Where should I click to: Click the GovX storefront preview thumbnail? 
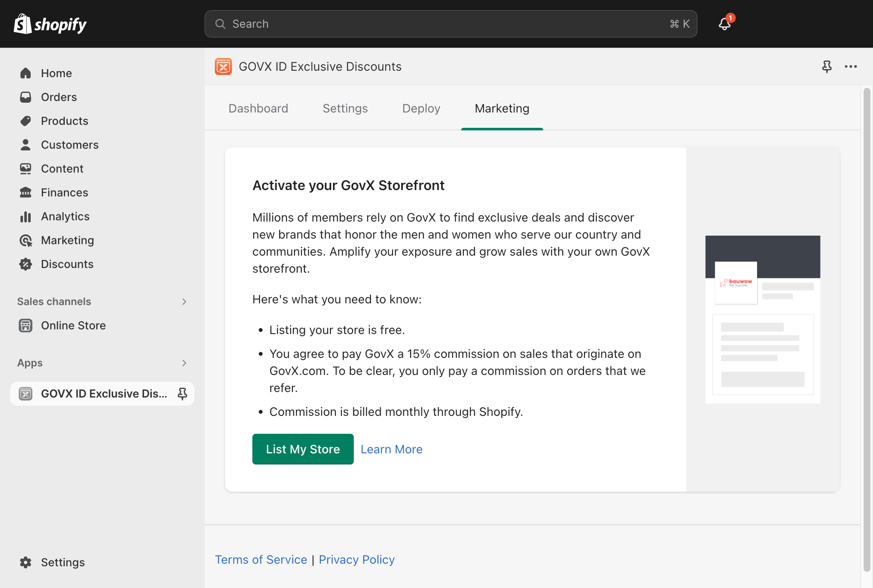[763, 319]
